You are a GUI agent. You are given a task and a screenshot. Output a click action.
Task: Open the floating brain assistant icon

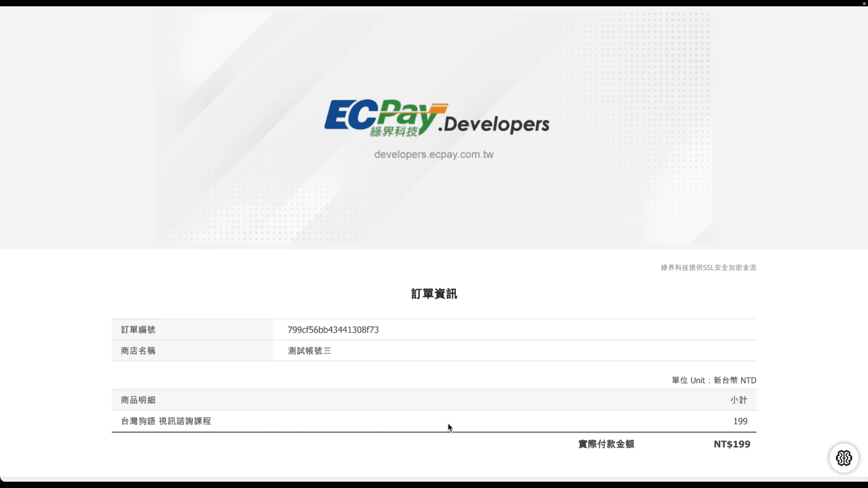point(844,458)
